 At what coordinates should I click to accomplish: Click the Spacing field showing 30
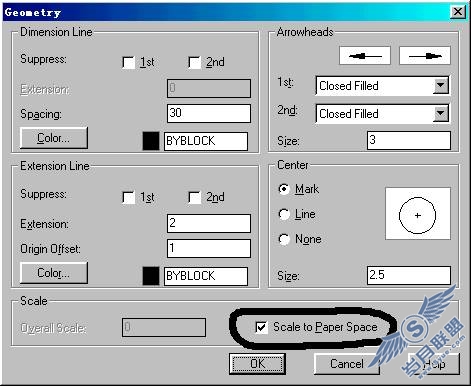[x=209, y=113]
